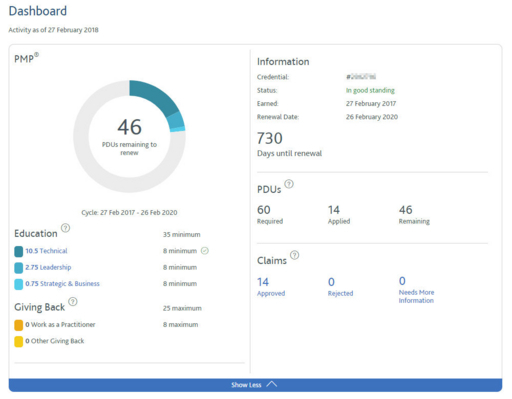Click the light blue Strategic & Business swatch
512x399 pixels.
[x=19, y=284]
